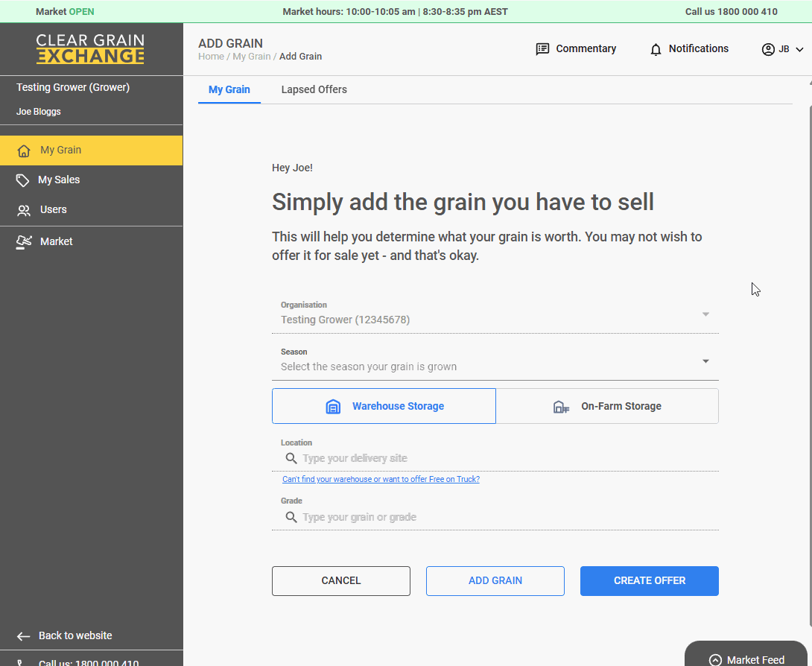Click the Market OPEN status text
Screen dimensions: 812x666
coord(65,11)
